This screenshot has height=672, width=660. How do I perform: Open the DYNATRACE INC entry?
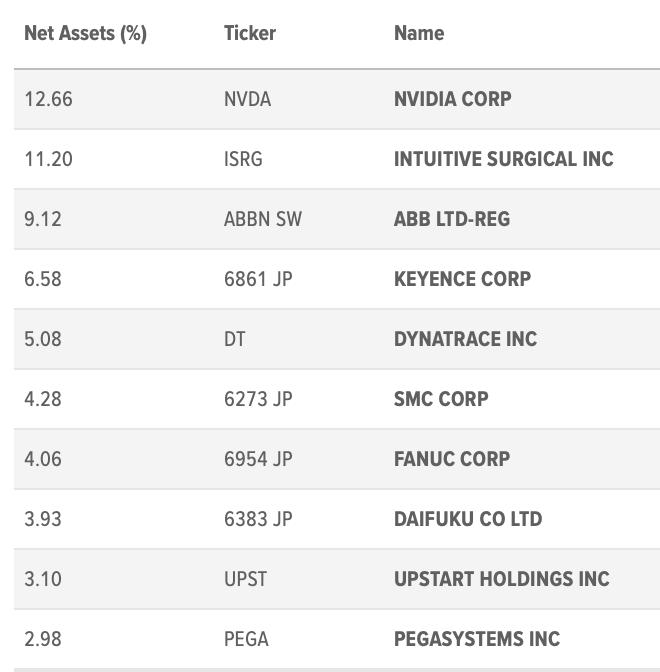coord(465,339)
